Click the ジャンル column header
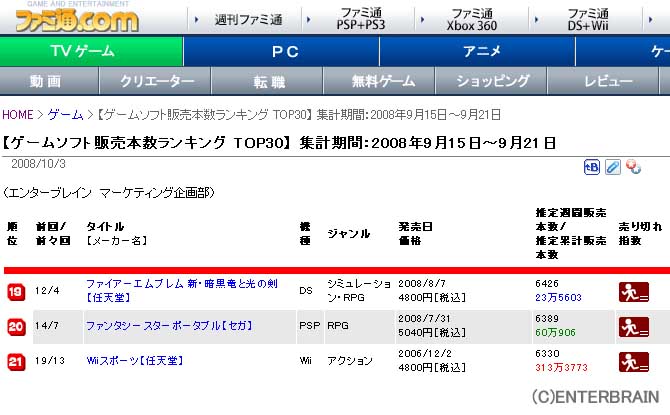The image size is (670, 415). pyautogui.click(x=348, y=234)
